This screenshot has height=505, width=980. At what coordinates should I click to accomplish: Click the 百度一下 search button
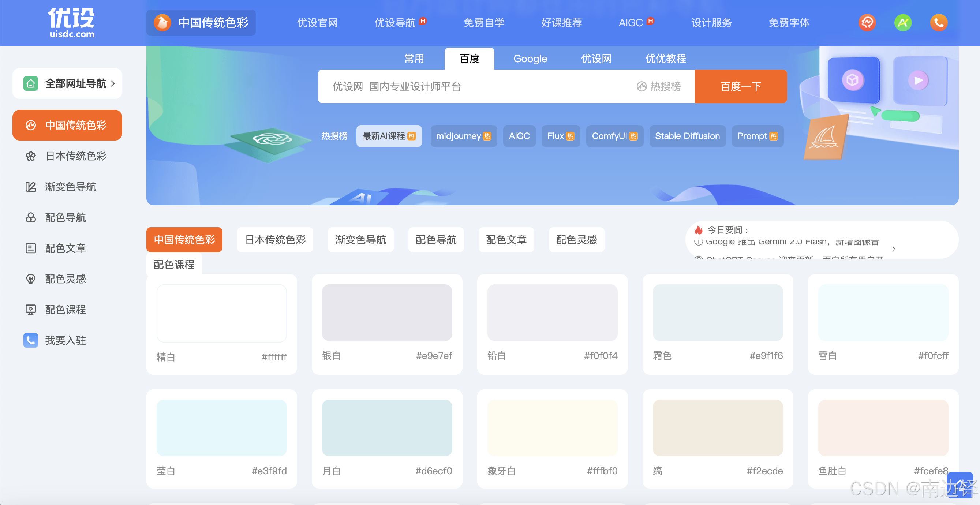[740, 86]
